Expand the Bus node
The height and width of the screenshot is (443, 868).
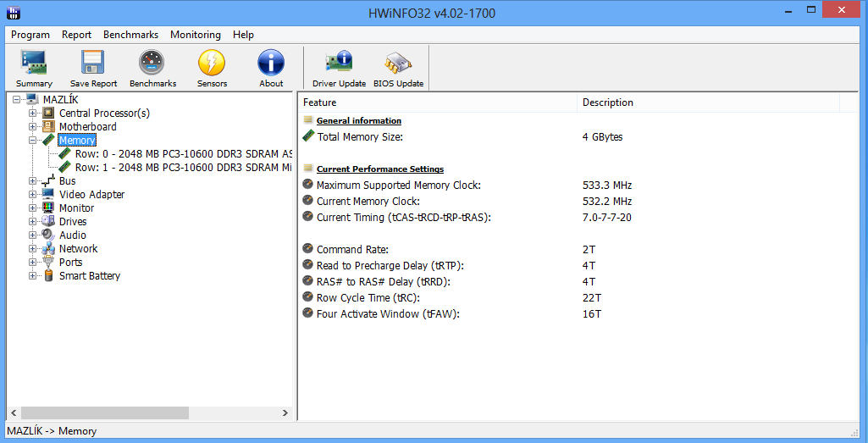33,181
